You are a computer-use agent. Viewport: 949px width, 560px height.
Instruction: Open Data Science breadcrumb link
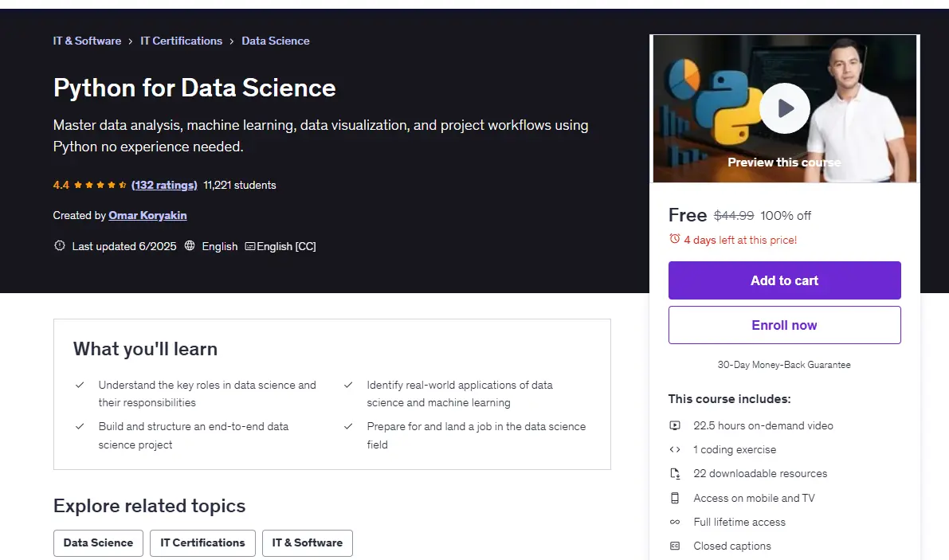pos(276,41)
